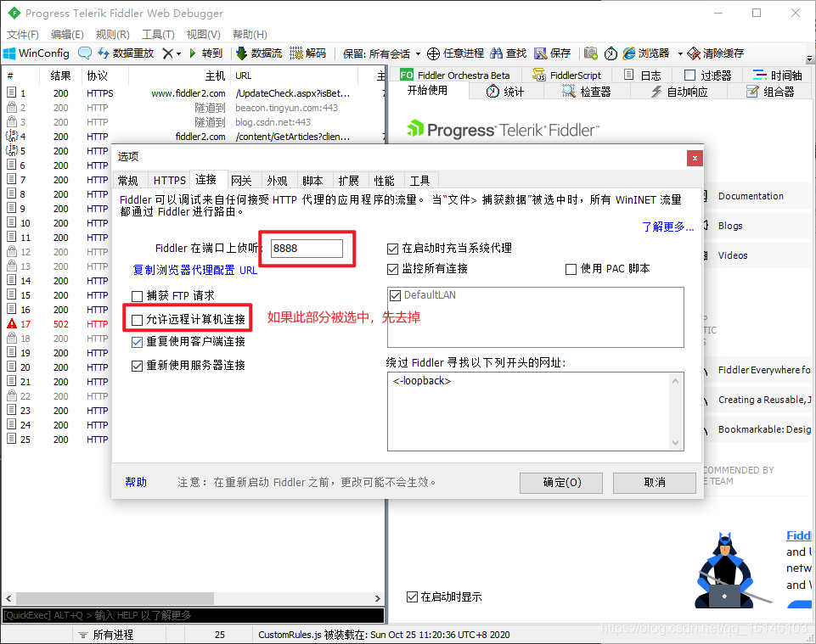Image resolution: width=816 pixels, height=644 pixels.
Task: Click the 数据重放 replay button
Action: coord(126,53)
